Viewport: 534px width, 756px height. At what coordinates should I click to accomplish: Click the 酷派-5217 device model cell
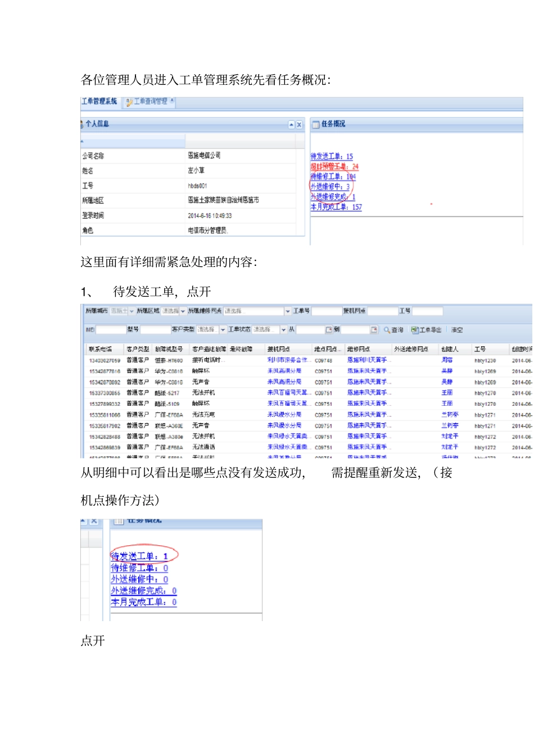pos(167,393)
